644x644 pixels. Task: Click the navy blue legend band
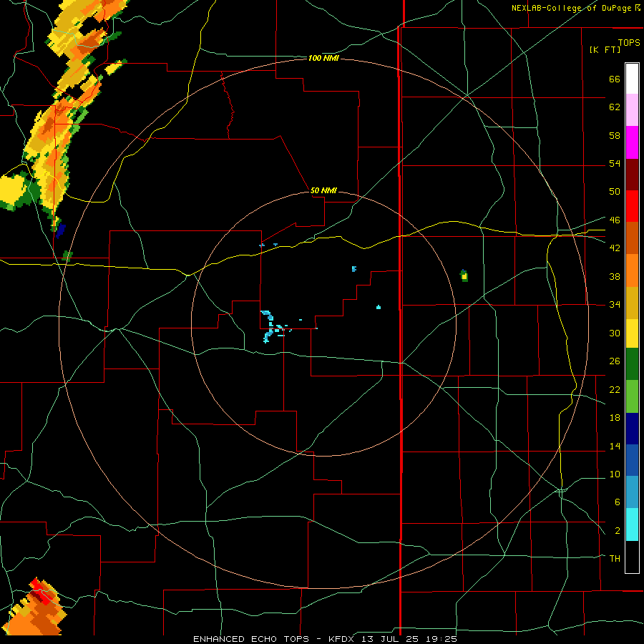point(632,429)
